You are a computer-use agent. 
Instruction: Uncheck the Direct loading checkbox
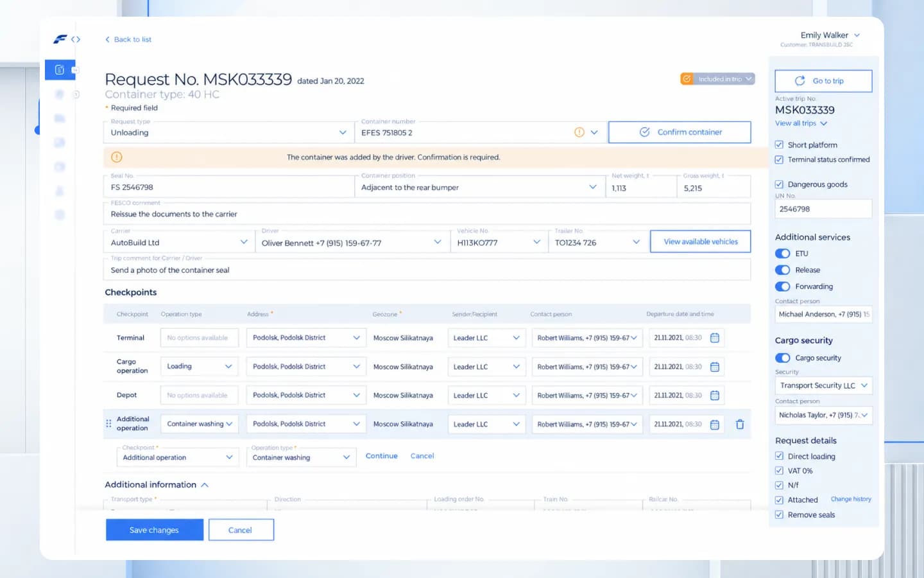pyautogui.click(x=779, y=456)
